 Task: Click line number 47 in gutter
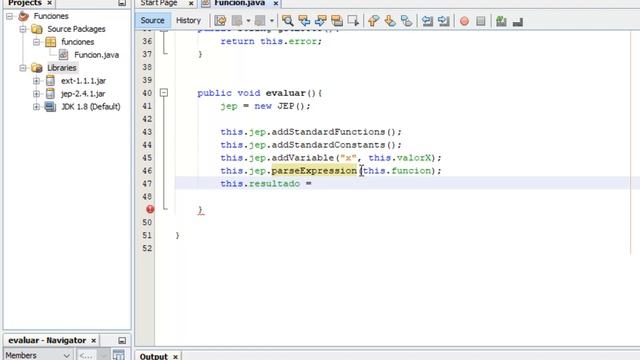coord(147,184)
